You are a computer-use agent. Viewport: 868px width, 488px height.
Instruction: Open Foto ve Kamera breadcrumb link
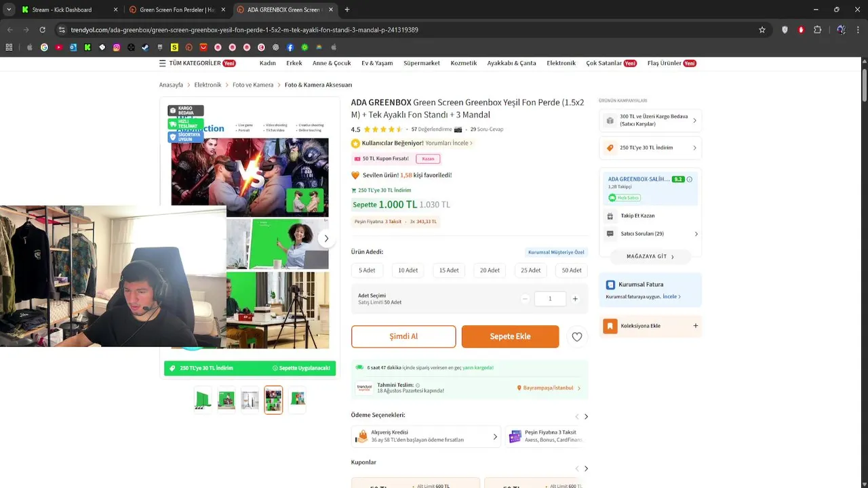click(253, 85)
